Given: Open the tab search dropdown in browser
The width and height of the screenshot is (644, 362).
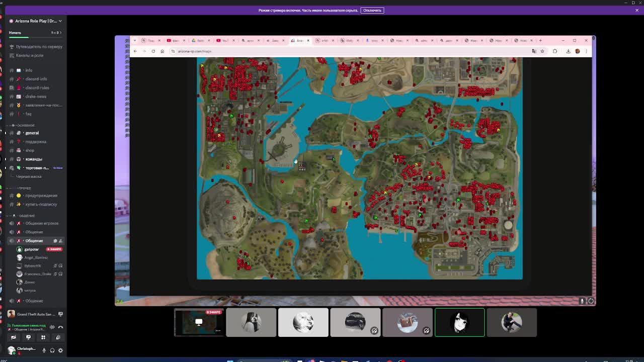Looking at the screenshot, I should (x=134, y=40).
